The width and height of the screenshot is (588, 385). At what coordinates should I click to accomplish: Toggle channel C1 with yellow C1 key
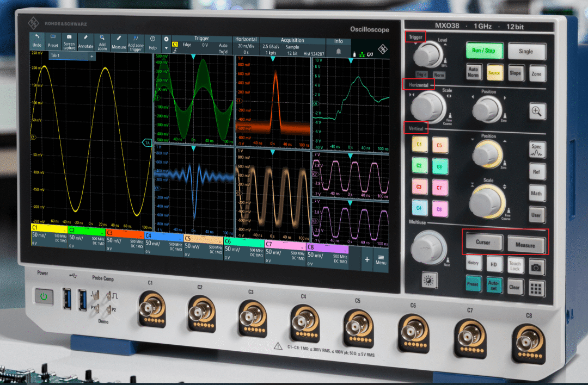(419, 144)
